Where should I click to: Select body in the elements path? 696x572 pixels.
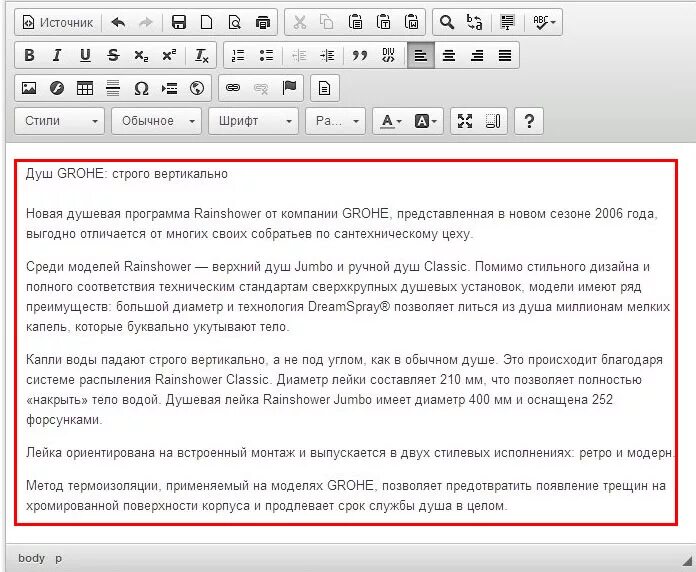32,558
